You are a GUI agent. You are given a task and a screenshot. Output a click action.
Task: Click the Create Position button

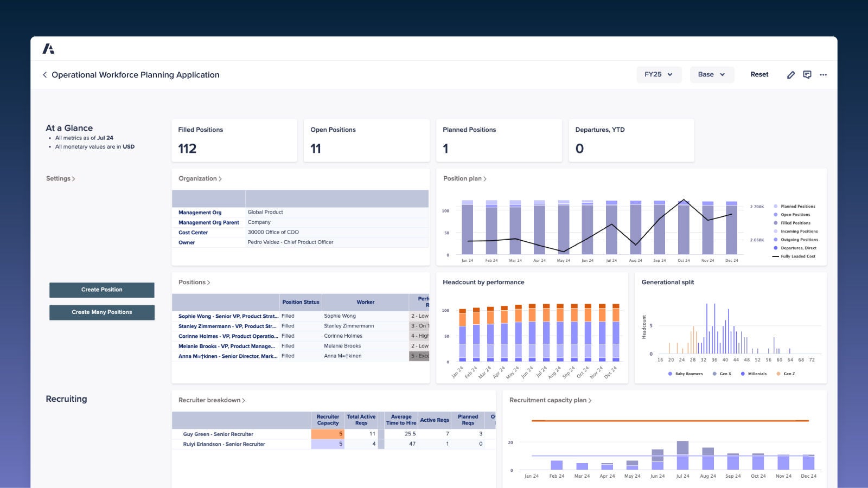coord(102,290)
